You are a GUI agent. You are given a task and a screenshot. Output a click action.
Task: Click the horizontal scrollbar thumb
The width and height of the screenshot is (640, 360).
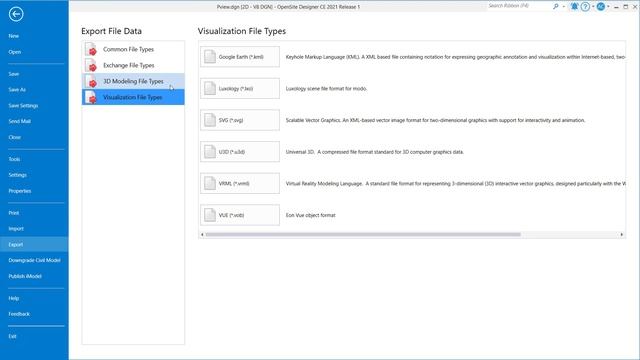(363, 235)
